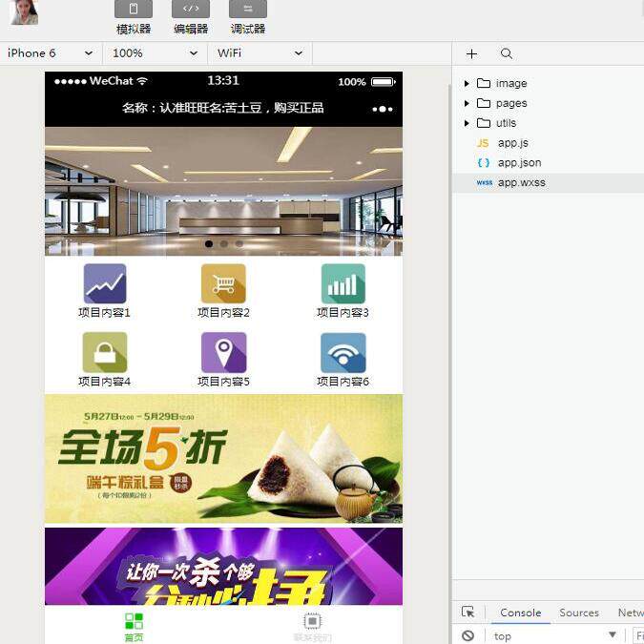The width and height of the screenshot is (644, 644).
Task: Click the 项目内容5 label text
Action: [223, 382]
